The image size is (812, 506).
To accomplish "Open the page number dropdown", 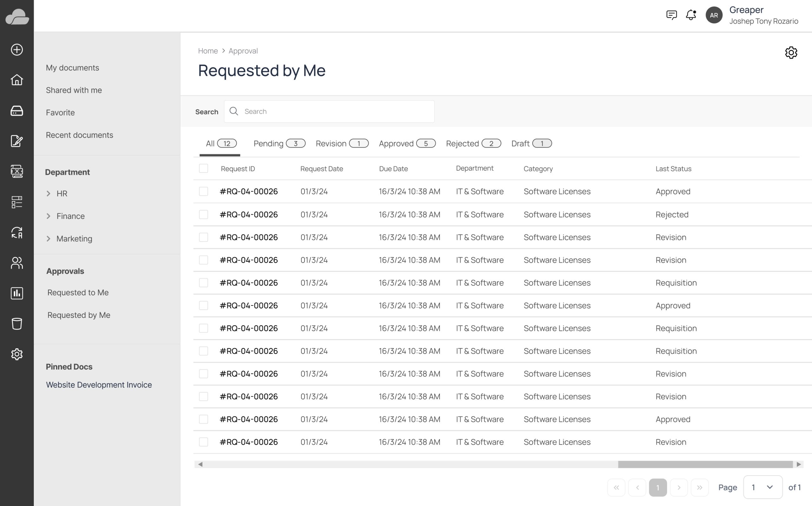I will coord(763,487).
